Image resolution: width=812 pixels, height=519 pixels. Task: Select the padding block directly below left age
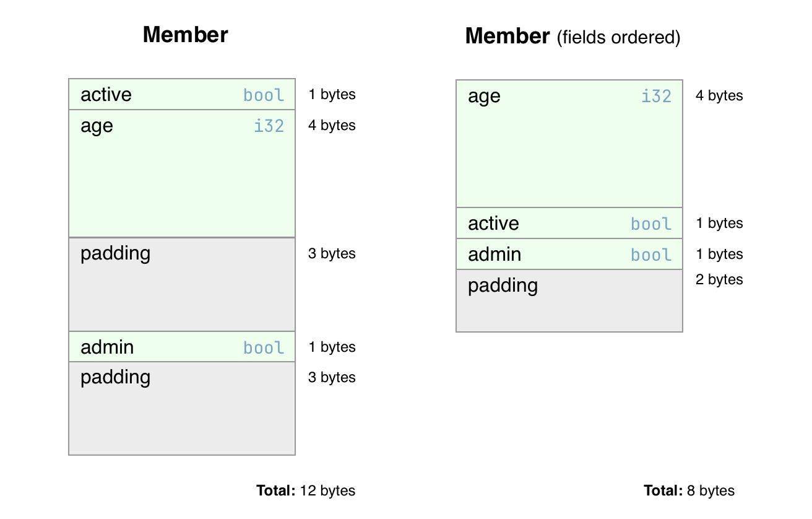(x=181, y=284)
